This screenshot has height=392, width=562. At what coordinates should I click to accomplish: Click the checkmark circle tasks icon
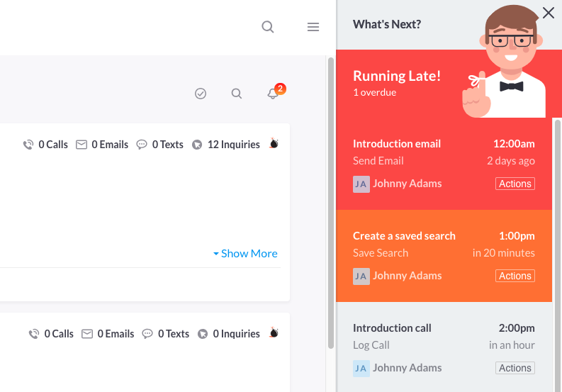[x=201, y=94]
